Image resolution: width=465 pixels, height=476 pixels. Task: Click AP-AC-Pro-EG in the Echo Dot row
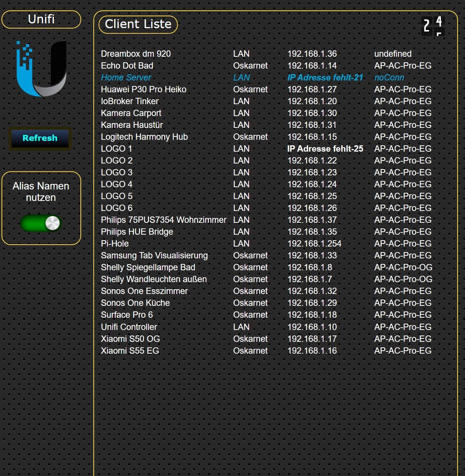tap(403, 66)
